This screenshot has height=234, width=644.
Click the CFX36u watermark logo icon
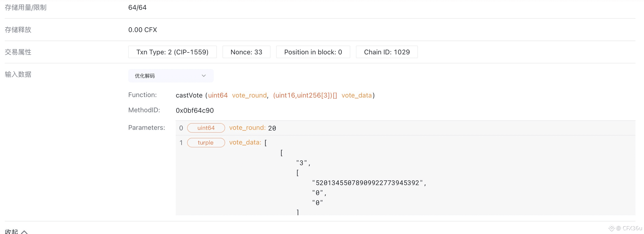click(611, 228)
